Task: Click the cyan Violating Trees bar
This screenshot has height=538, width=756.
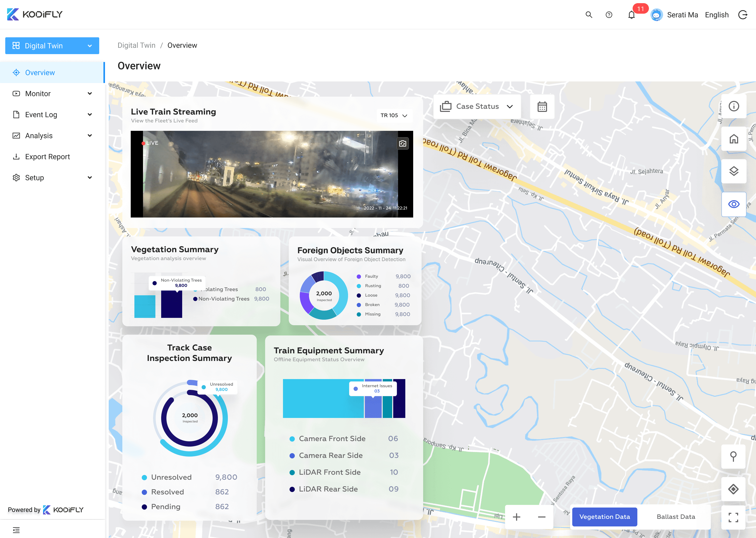Action: click(145, 307)
